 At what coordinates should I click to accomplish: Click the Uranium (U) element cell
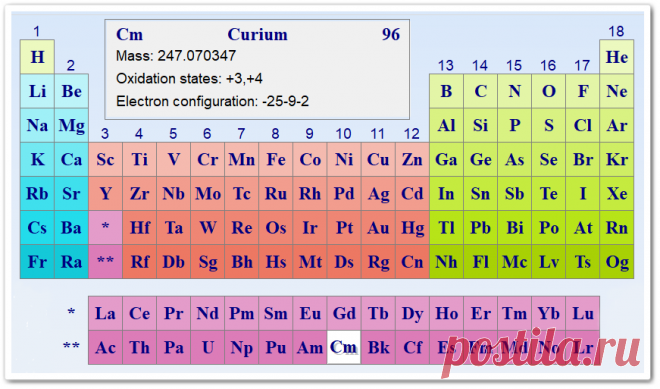point(208,347)
